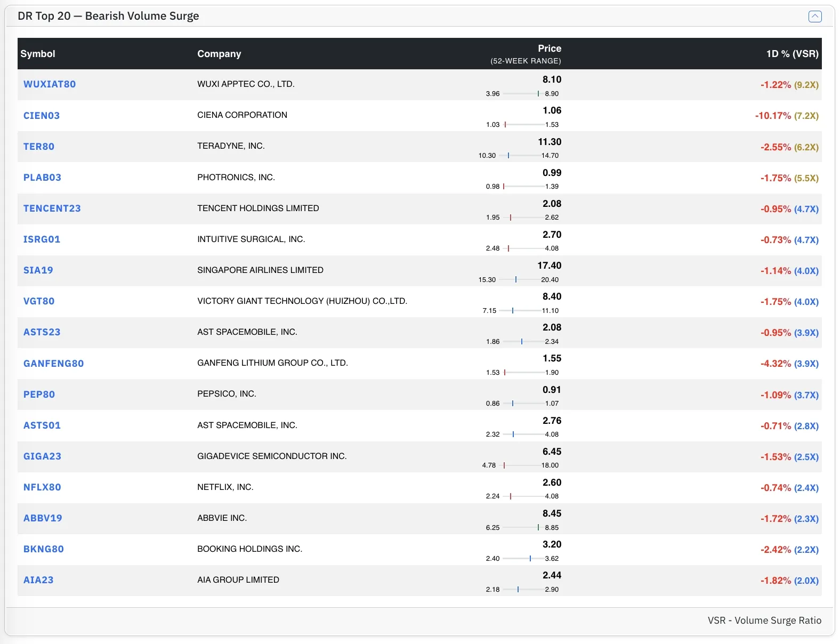840x644 pixels.
Task: Click the 1D % (VSR) column header
Action: [793, 54]
